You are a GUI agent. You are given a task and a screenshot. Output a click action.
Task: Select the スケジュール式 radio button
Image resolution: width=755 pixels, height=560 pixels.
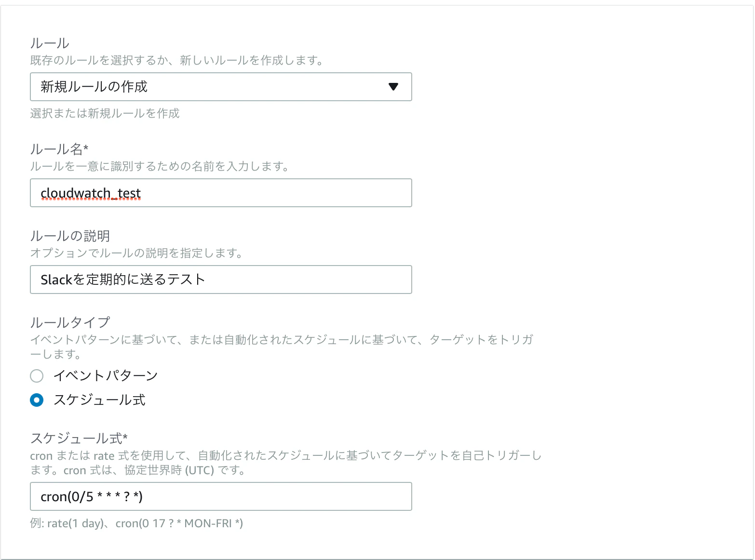point(37,400)
